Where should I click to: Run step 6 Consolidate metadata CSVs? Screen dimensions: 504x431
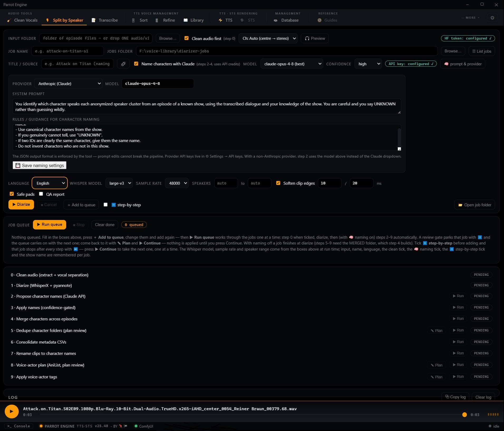pyautogui.click(x=458, y=342)
